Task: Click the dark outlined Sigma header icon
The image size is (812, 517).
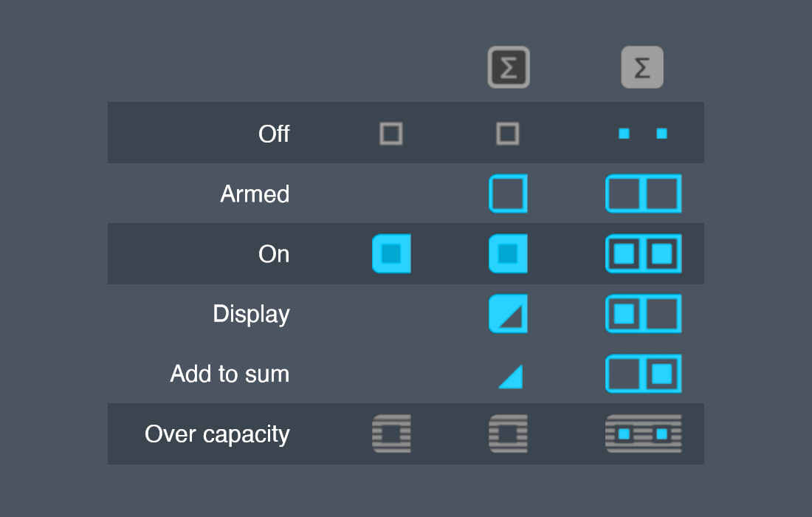Action: pyautogui.click(x=509, y=67)
